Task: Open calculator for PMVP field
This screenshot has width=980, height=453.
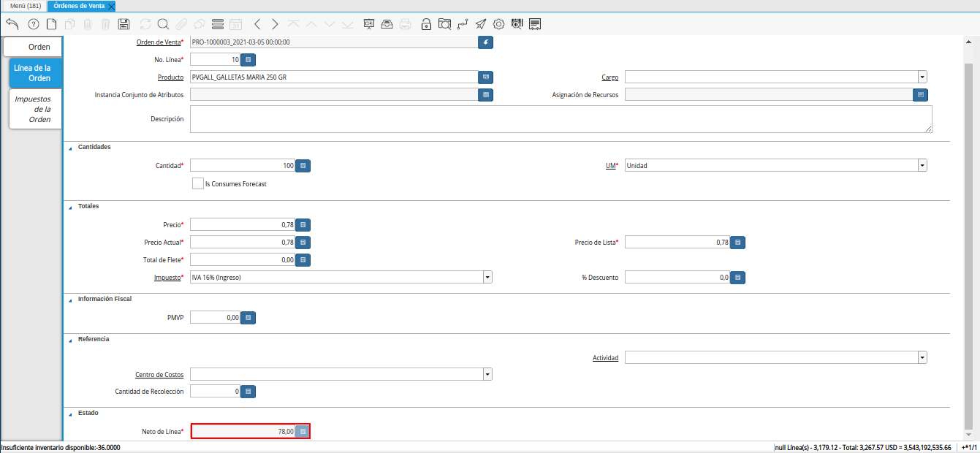Action: [248, 318]
